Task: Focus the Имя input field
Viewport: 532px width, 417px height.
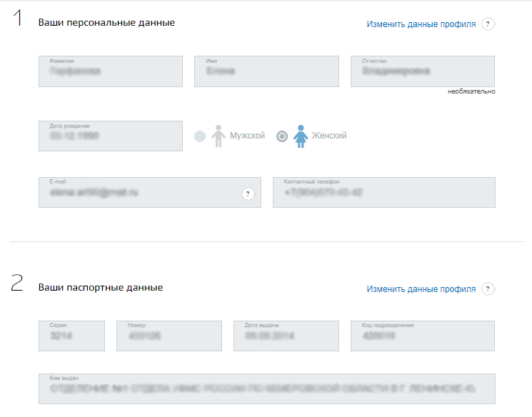Action: [266, 71]
